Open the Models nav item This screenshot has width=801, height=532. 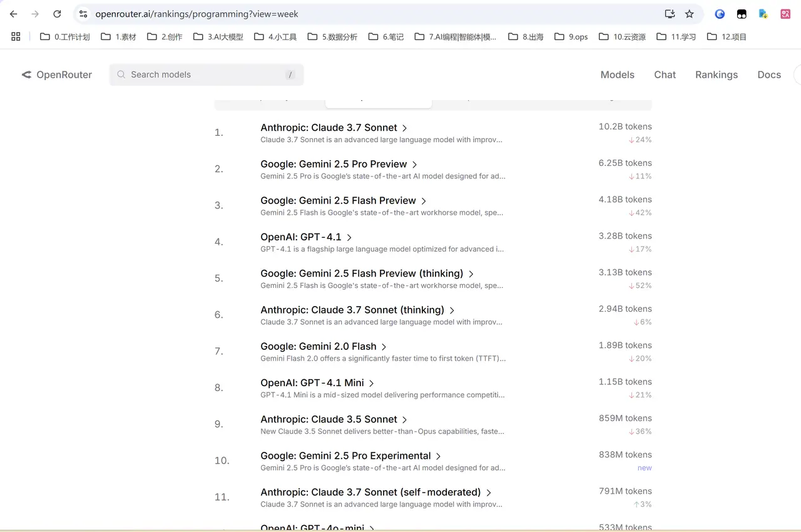(x=617, y=74)
